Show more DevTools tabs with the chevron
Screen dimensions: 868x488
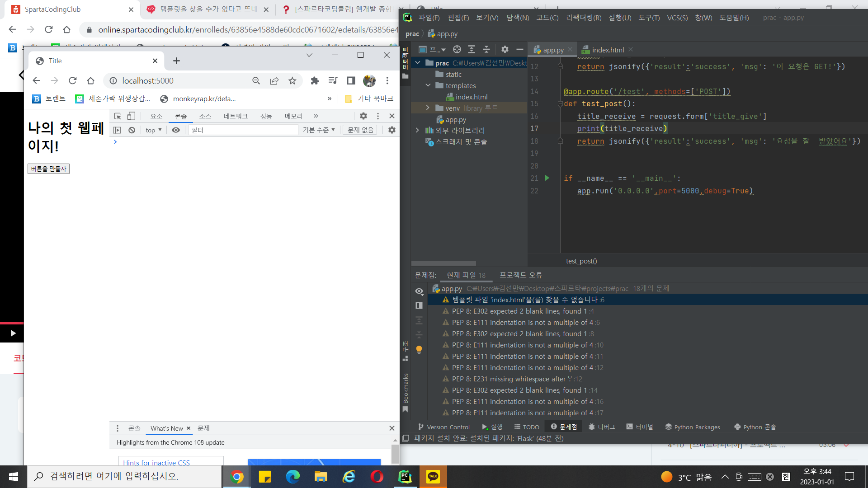point(316,116)
